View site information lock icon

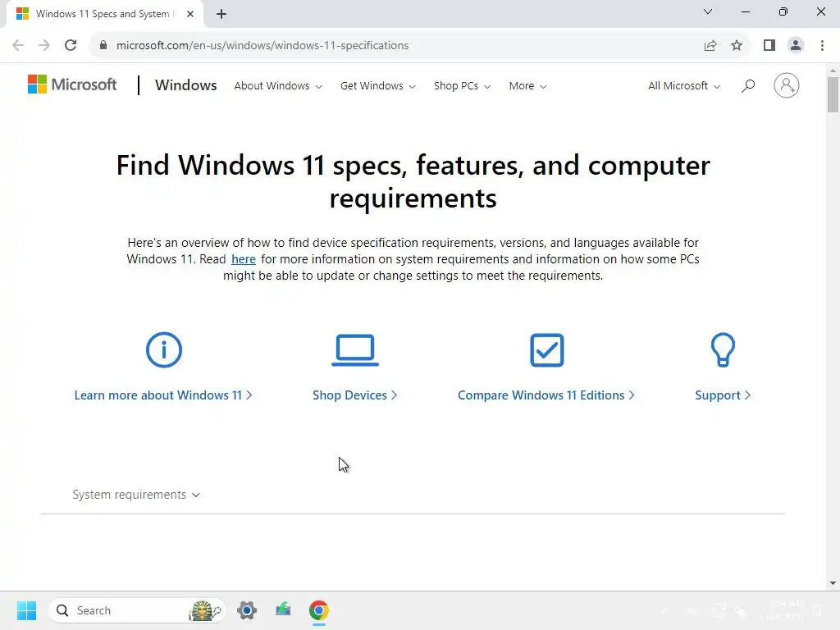tap(103, 45)
